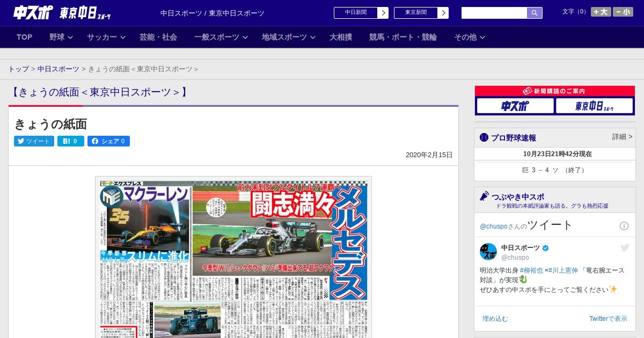Expand the サッカー menu dropdown
The height and width of the screenshot is (338, 644).
click(106, 37)
